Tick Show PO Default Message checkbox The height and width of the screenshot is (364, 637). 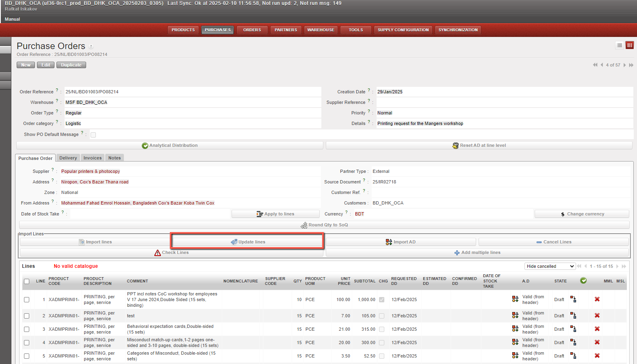(x=93, y=135)
